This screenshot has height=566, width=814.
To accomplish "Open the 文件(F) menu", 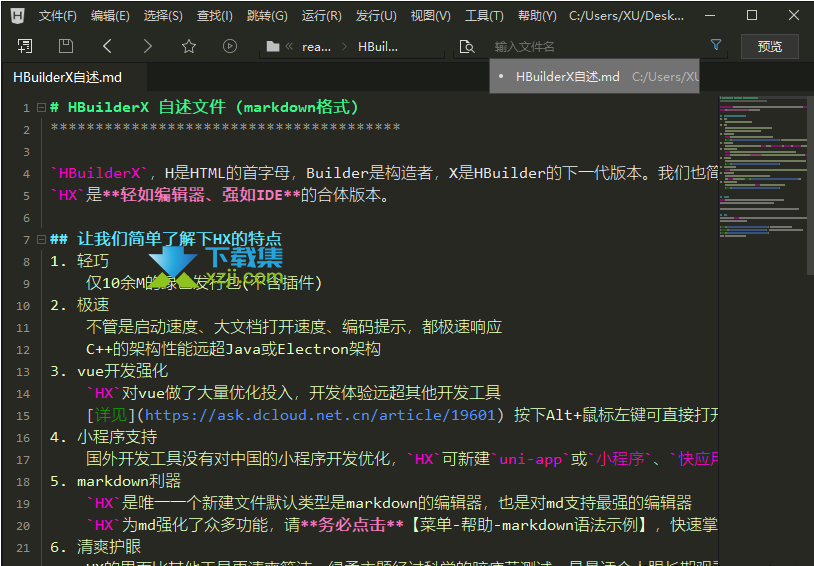I will click(x=57, y=16).
